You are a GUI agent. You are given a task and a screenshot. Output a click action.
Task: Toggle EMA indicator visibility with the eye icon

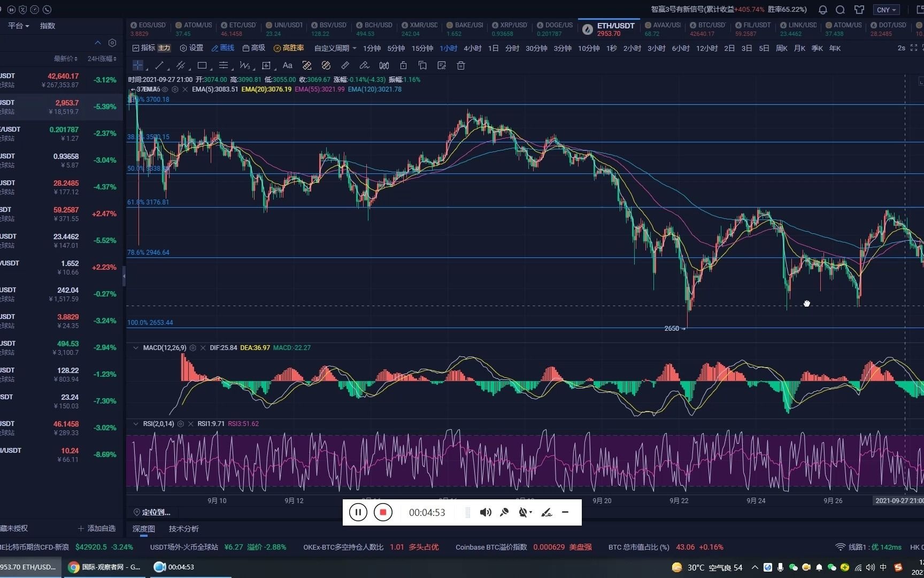pyautogui.click(x=165, y=89)
